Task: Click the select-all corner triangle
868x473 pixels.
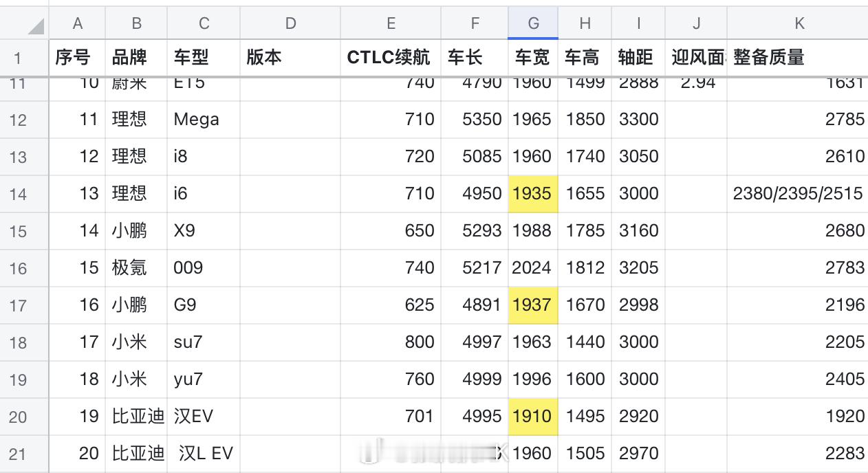Action: 34,27
